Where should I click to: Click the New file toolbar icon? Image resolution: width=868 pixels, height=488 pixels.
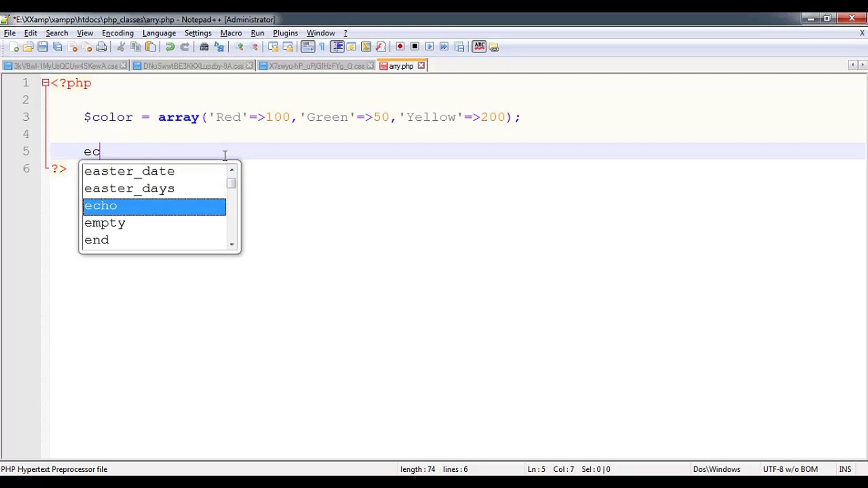[14, 47]
